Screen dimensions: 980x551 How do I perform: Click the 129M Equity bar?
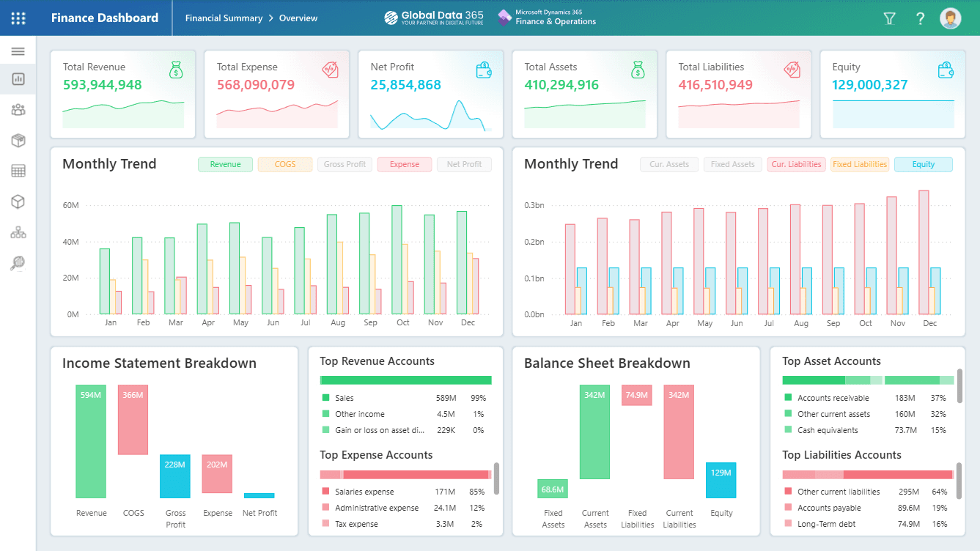[721, 481]
